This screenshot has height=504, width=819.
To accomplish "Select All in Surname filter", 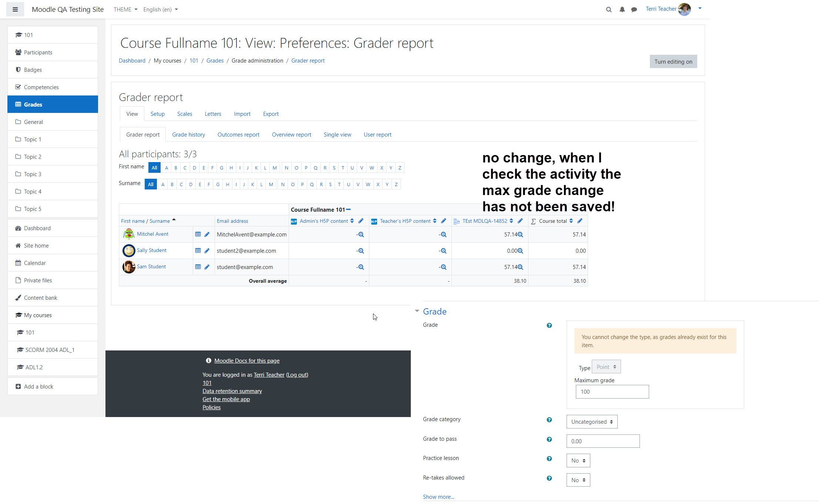I will pyautogui.click(x=151, y=184).
